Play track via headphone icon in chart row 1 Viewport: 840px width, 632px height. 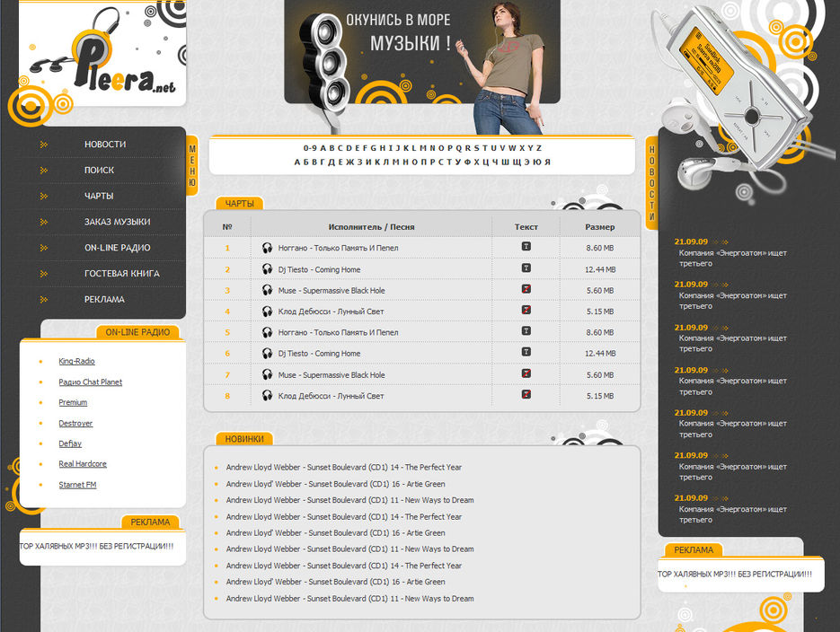tap(268, 248)
